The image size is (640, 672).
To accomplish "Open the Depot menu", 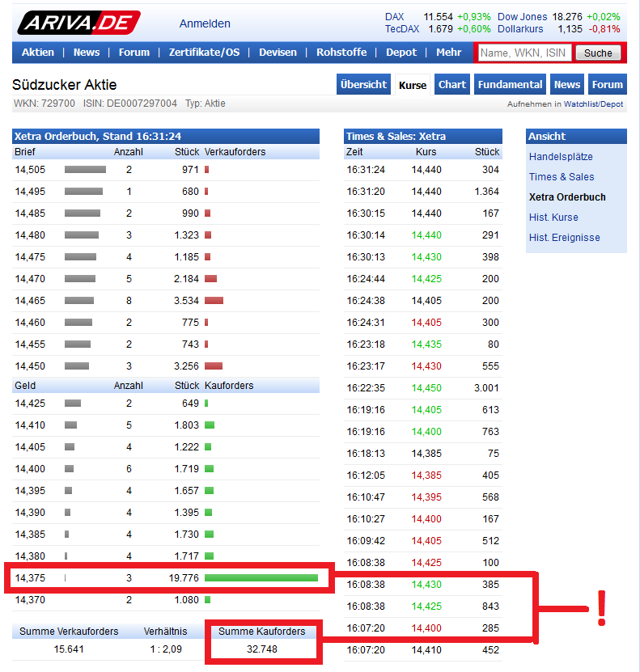I will tap(401, 53).
